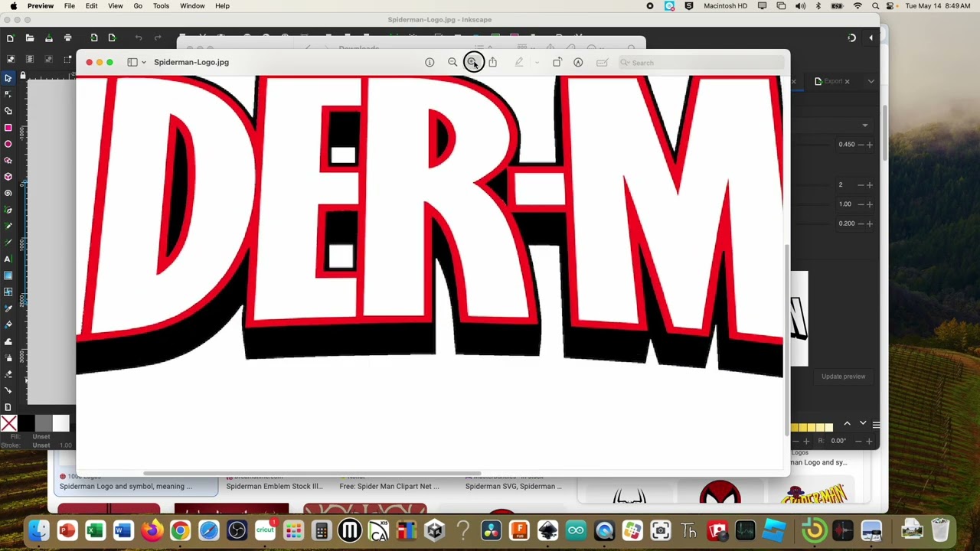This screenshot has height=551, width=980.
Task: Open the Window menu
Action: tap(192, 6)
